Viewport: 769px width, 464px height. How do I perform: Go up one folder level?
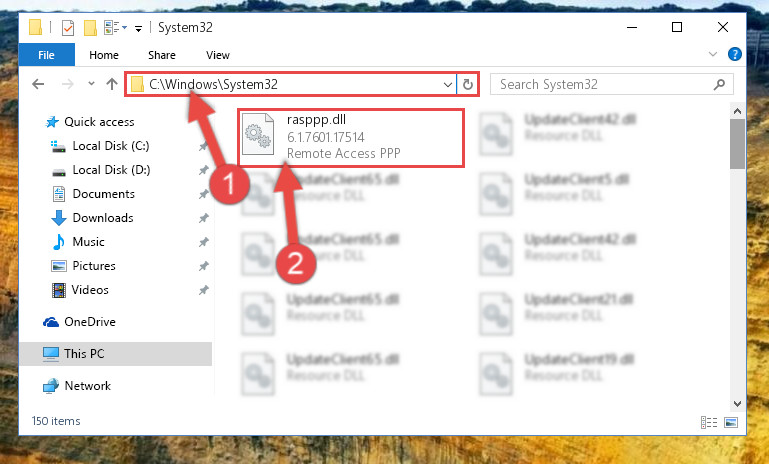[112, 84]
